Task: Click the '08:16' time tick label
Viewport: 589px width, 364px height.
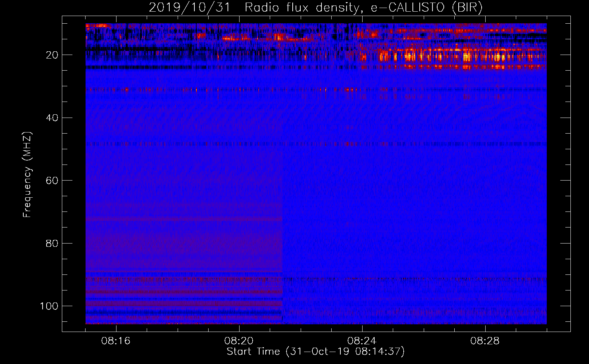Action: [x=116, y=341]
